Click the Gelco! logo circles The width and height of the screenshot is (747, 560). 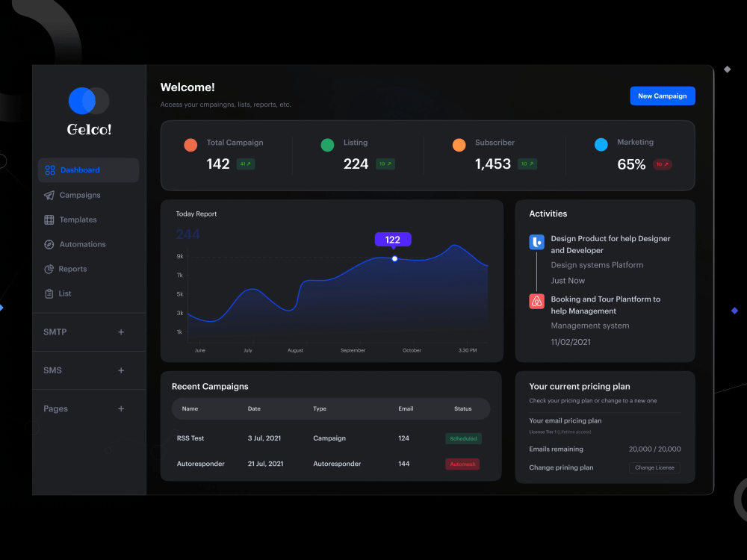tap(89, 101)
